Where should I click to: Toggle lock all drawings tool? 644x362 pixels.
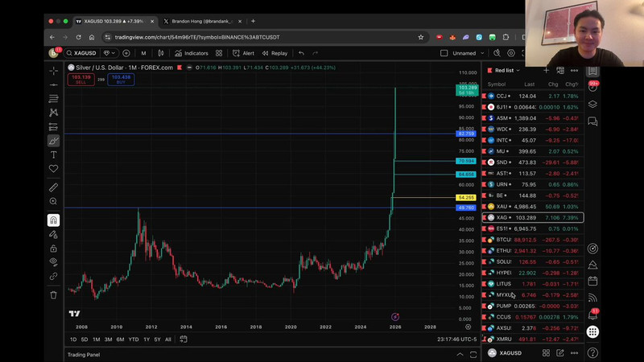coord(54,248)
